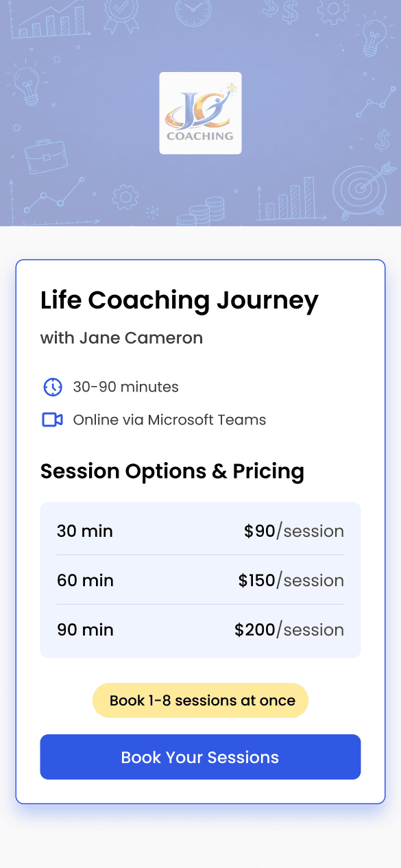The height and width of the screenshot is (868, 401).
Task: Click the $200/session price
Action: 289,629
